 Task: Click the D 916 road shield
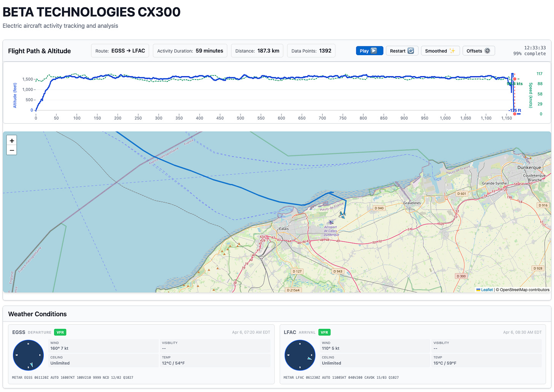click(543, 205)
